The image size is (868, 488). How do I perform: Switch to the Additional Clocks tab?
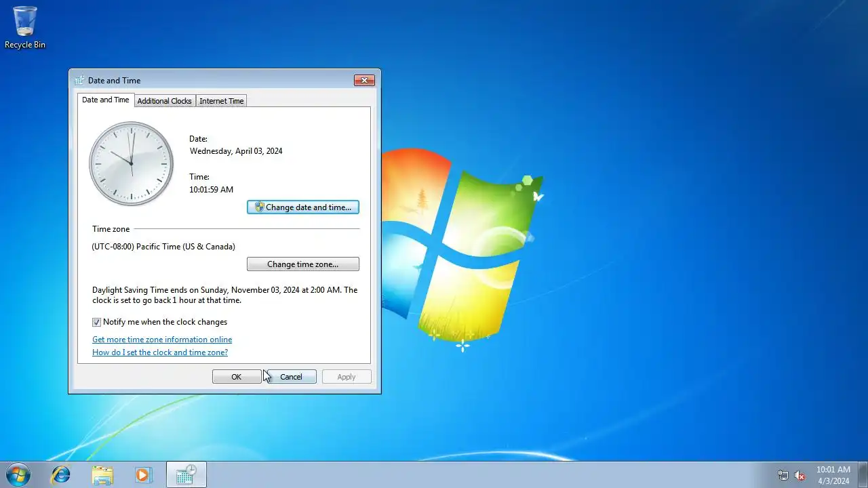coord(164,101)
